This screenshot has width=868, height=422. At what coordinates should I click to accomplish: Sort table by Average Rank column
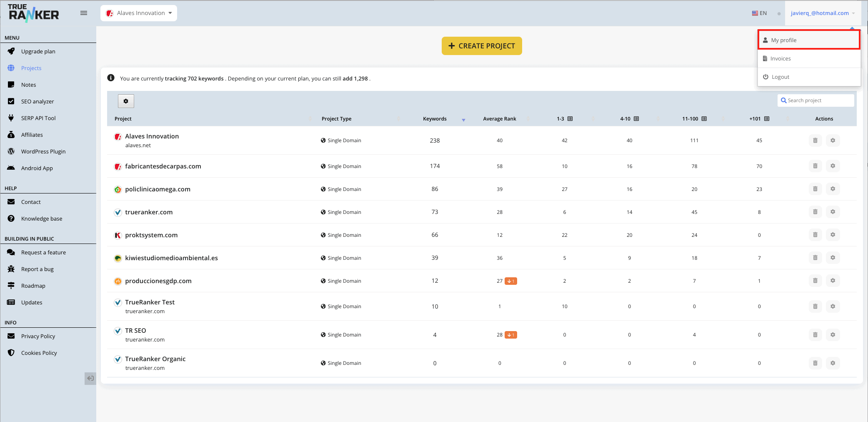coord(500,119)
